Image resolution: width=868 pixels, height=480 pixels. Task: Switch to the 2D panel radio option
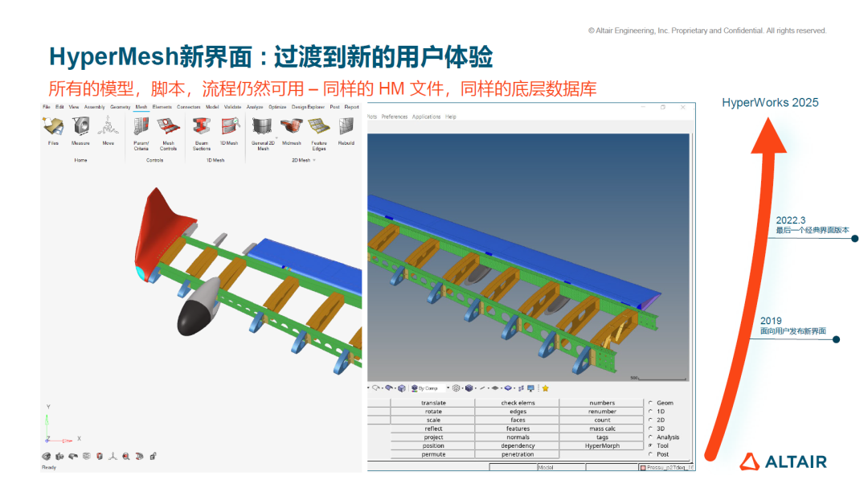click(650, 420)
